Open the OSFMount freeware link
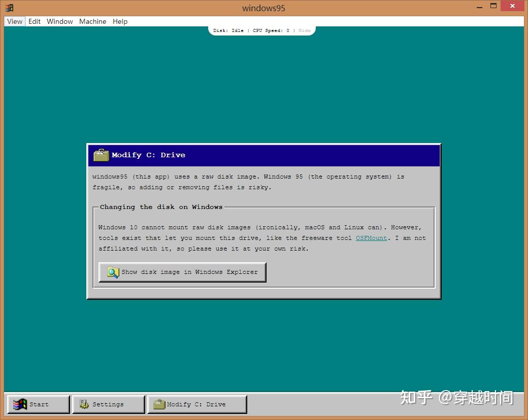528x420 pixels. tap(371, 238)
